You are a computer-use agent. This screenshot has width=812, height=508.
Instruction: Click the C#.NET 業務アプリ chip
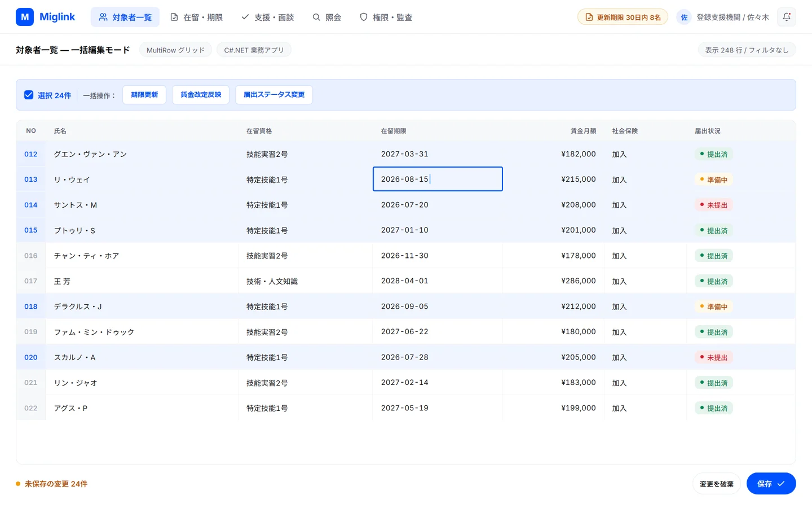click(x=254, y=50)
